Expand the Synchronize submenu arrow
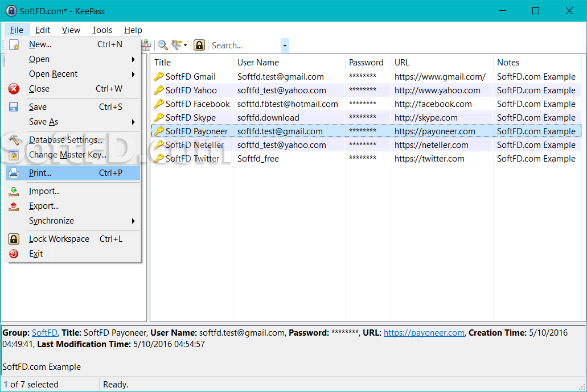This screenshot has width=587, height=392. point(133,221)
